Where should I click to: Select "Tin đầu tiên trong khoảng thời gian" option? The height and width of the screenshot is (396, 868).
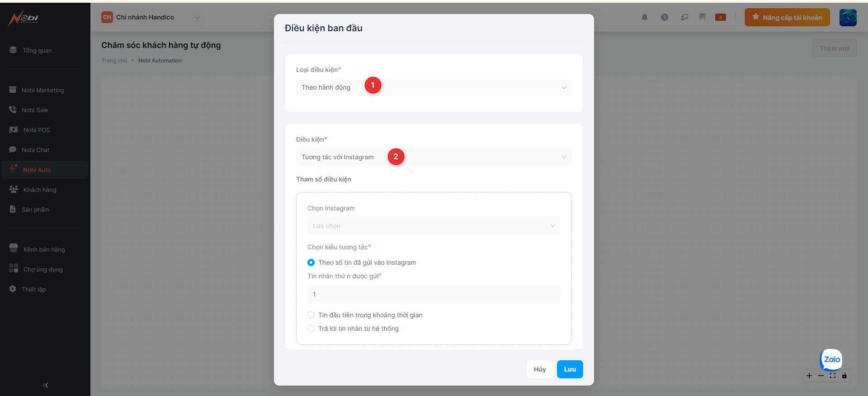click(311, 315)
